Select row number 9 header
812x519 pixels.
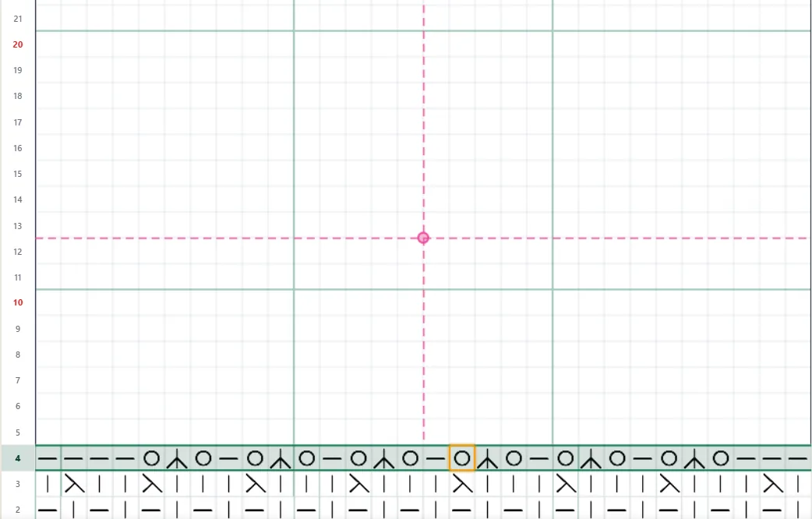pyautogui.click(x=18, y=329)
